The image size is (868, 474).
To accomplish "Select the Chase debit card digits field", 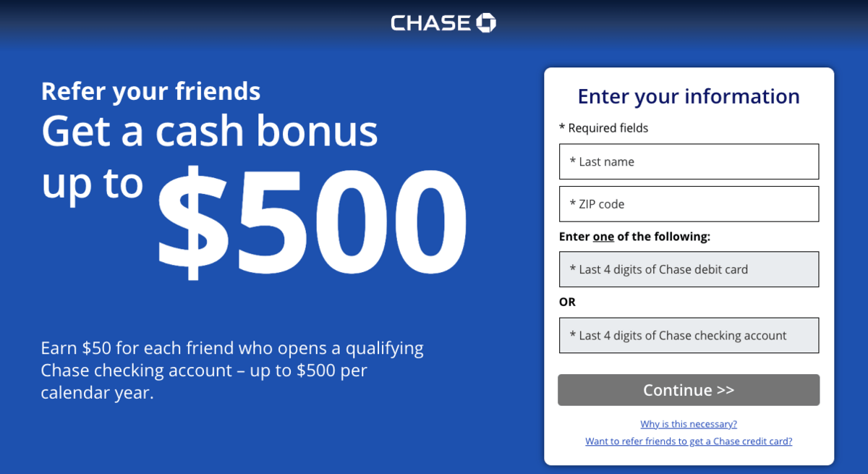I will 689,269.
